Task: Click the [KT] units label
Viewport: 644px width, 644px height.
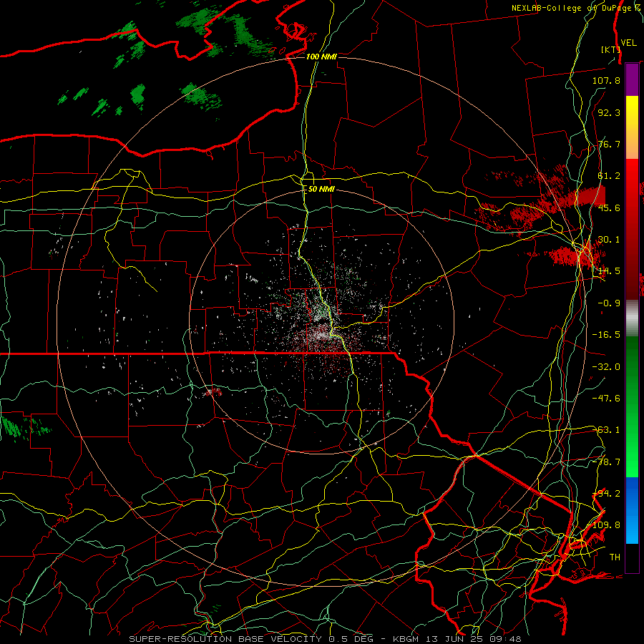Action: (610, 49)
